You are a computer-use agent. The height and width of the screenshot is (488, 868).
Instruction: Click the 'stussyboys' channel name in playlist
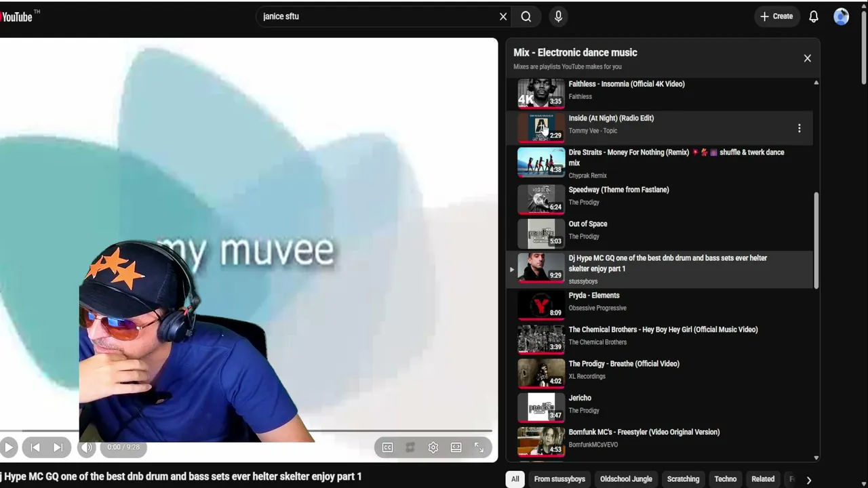583,281
